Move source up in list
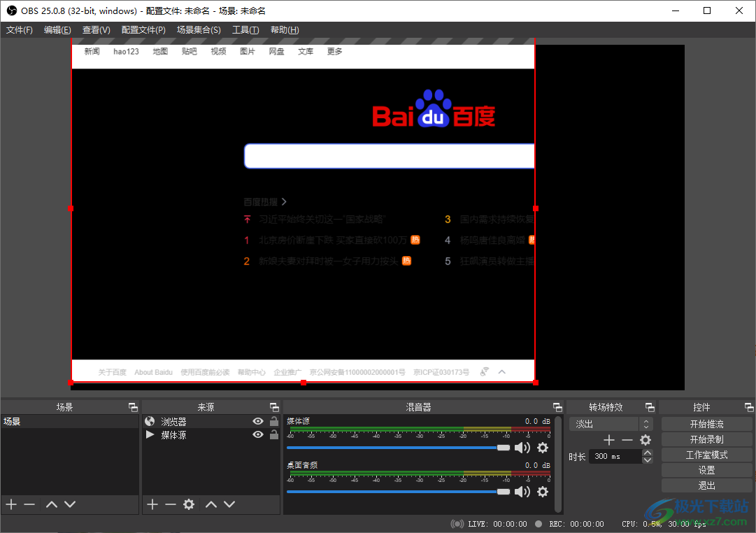756x533 pixels. pos(211,504)
